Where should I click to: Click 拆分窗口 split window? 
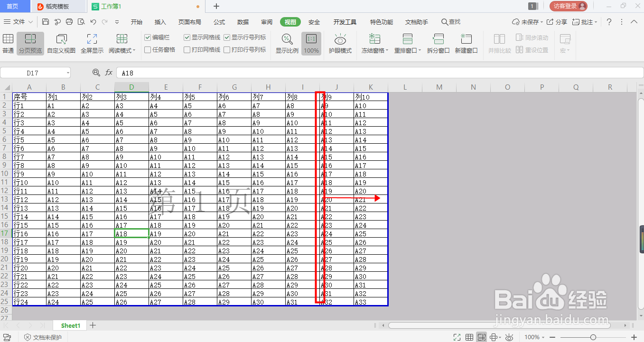pyautogui.click(x=438, y=44)
